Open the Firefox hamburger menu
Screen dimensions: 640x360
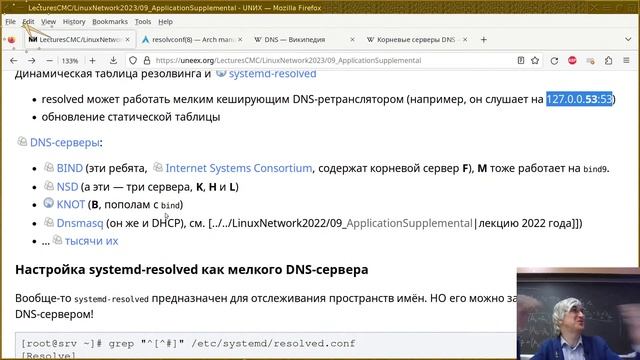[627, 60]
